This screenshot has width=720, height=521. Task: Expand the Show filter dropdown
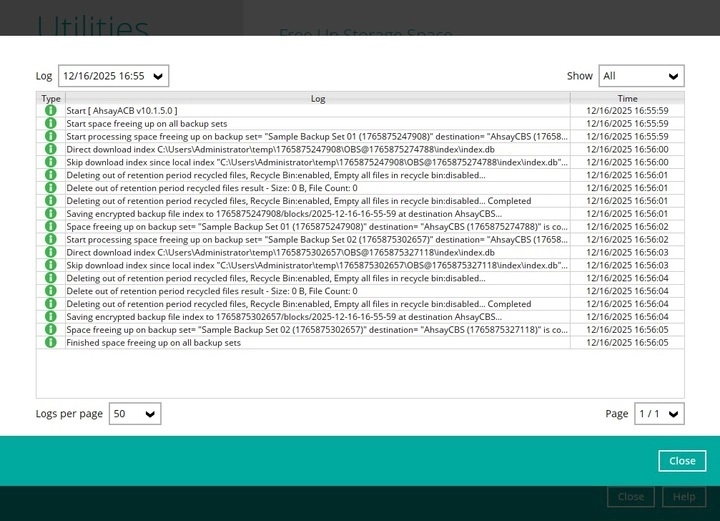(641, 76)
